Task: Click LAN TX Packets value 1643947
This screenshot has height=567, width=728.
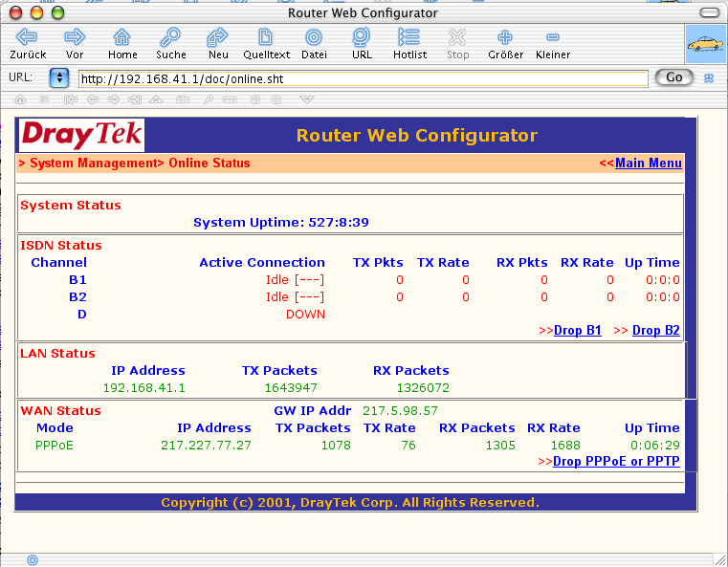Action: click(x=291, y=388)
